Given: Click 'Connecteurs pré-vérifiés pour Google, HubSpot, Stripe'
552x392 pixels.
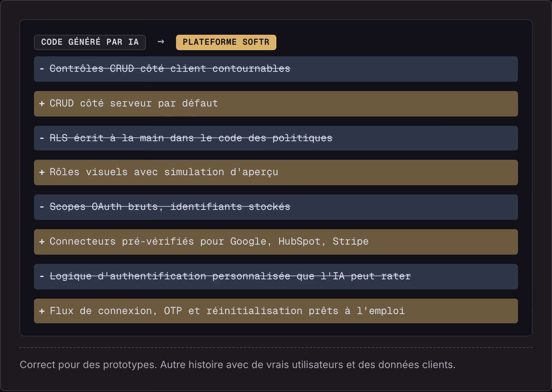Looking at the screenshot, I should (276, 242).
